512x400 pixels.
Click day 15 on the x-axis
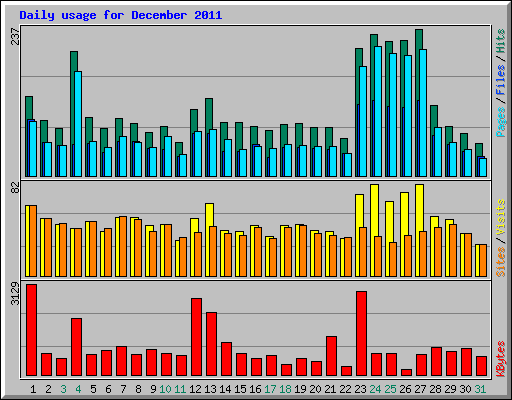(x=240, y=389)
